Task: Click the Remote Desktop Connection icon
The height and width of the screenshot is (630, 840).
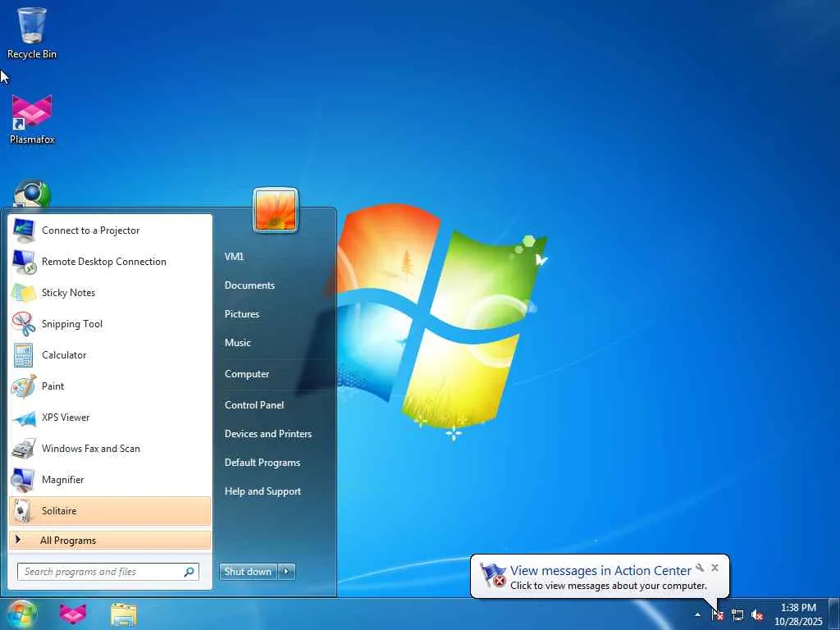Action: [24, 262]
